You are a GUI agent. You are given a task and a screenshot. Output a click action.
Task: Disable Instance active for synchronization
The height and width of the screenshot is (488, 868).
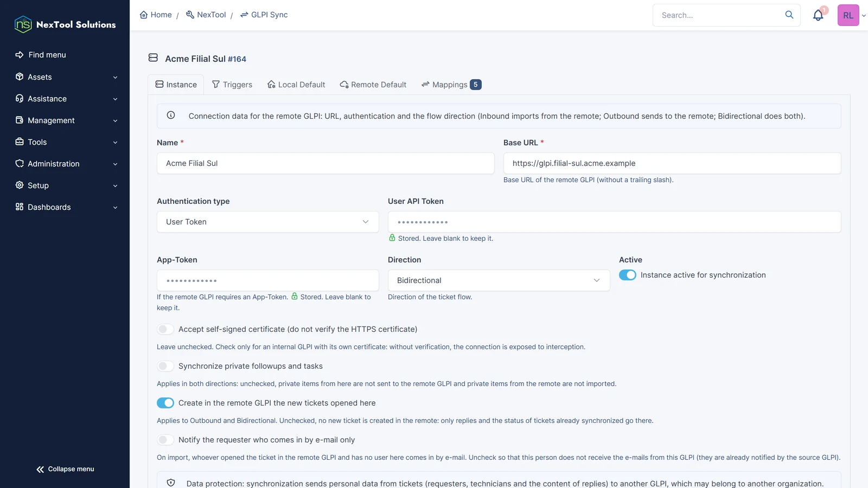pyautogui.click(x=628, y=275)
